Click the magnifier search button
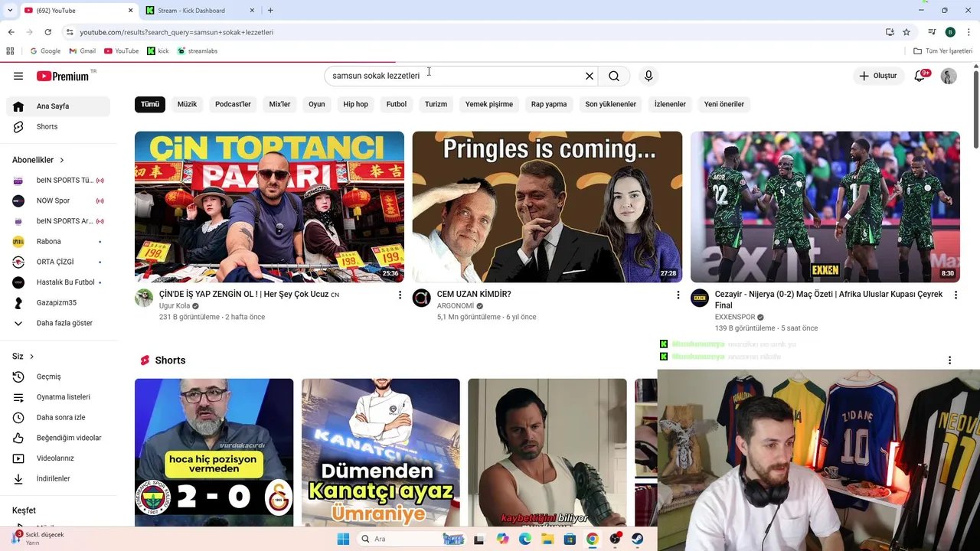The image size is (980, 551). [614, 76]
